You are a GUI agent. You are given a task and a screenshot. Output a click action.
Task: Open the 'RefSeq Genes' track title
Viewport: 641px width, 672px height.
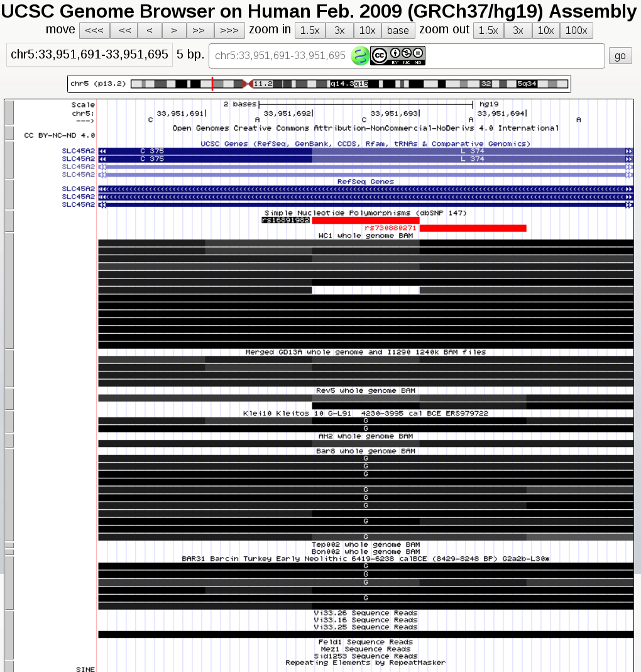366,182
